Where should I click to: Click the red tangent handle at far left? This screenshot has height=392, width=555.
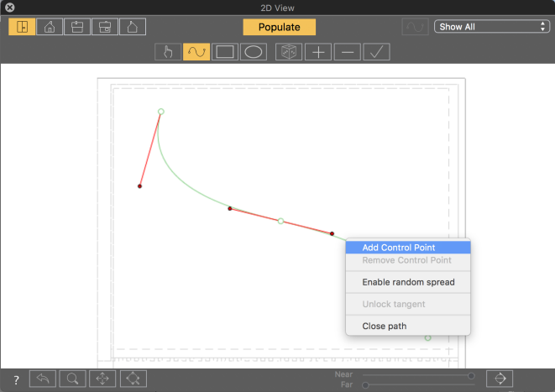click(x=140, y=186)
